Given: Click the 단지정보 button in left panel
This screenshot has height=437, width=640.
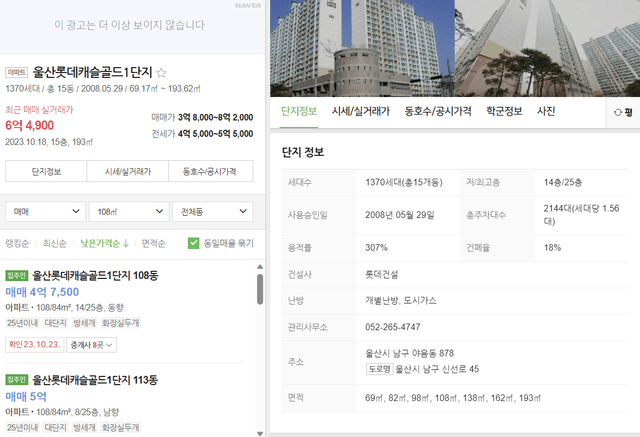Looking at the screenshot, I should coord(46,171).
